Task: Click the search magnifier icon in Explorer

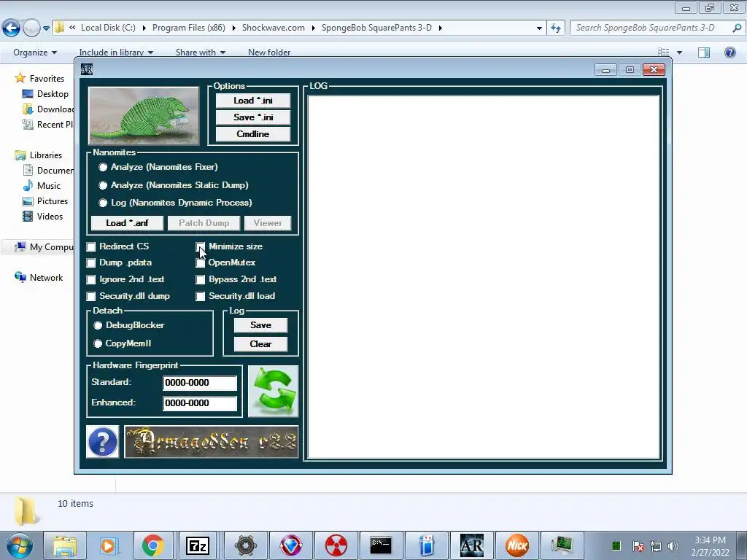Action: point(737,28)
